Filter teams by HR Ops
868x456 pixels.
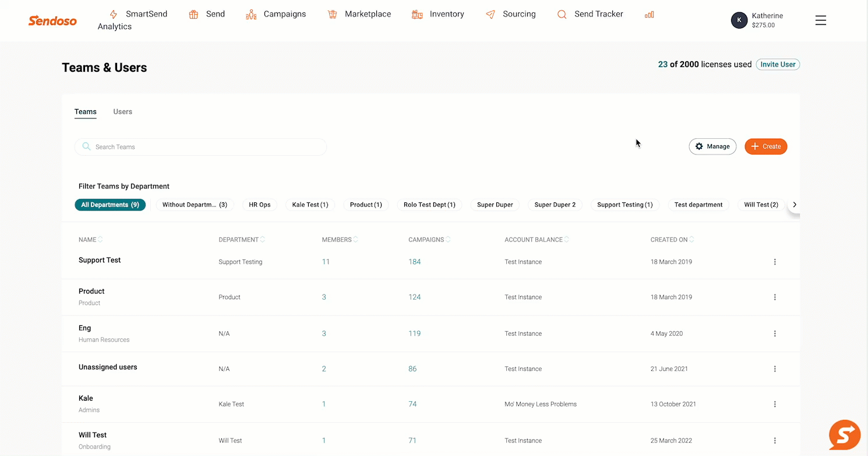coord(260,205)
